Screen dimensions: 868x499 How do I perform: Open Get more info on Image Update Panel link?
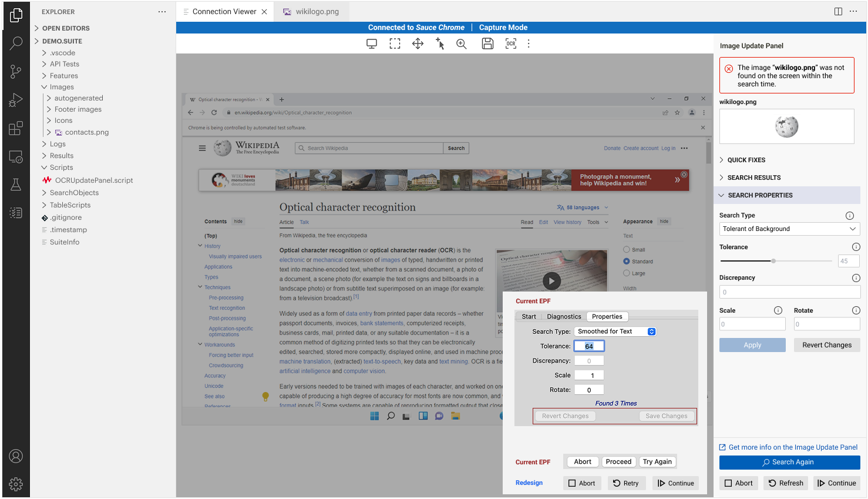(x=788, y=447)
